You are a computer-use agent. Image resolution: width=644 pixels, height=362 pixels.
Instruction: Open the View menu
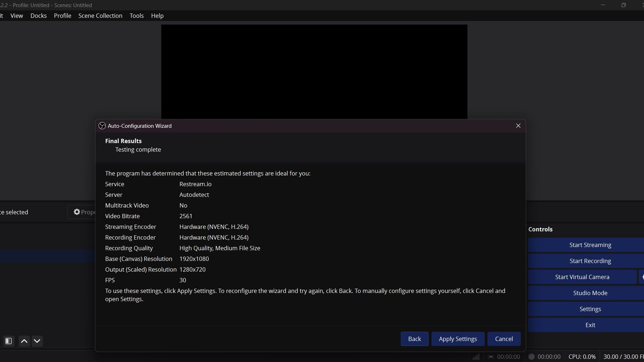pos(17,16)
